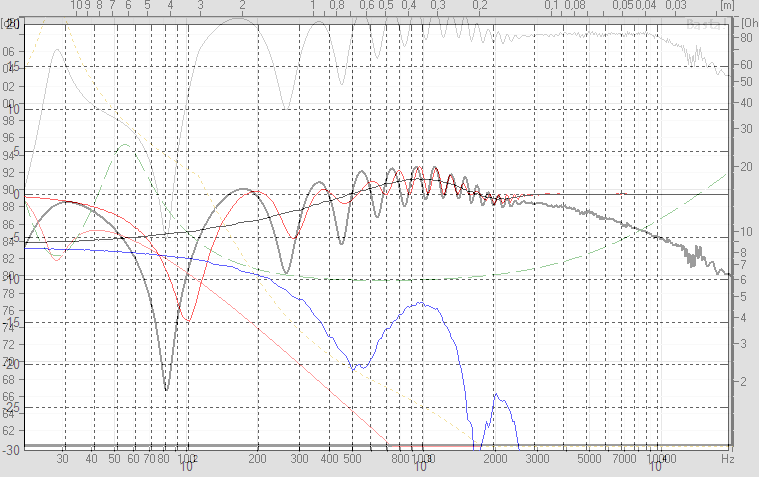Select the 60 label on right impedance axis

pyautogui.click(x=746, y=64)
